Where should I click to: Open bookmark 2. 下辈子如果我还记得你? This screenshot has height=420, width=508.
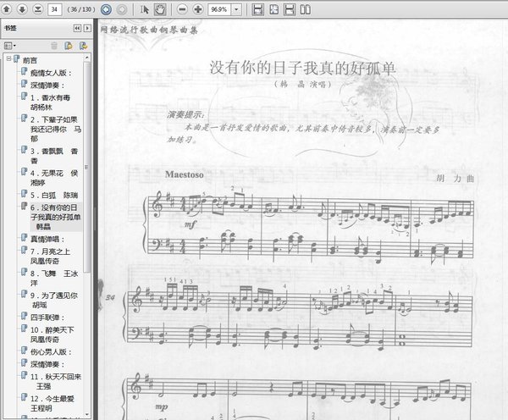[56, 129]
